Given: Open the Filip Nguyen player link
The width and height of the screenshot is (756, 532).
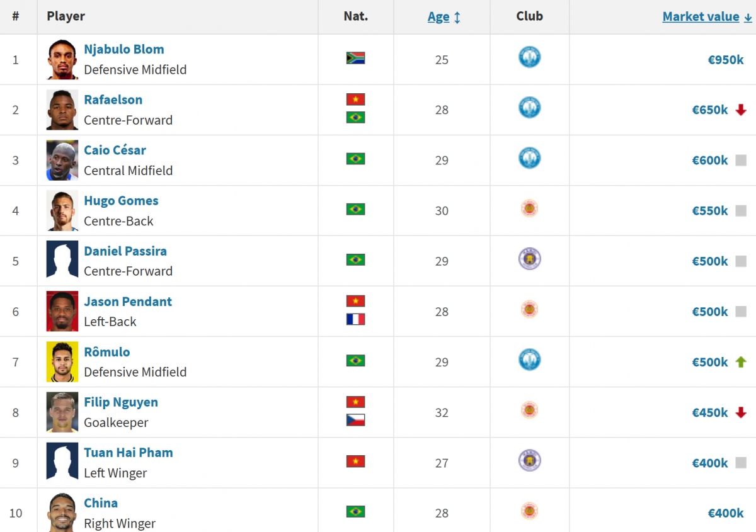Looking at the screenshot, I should [x=121, y=402].
